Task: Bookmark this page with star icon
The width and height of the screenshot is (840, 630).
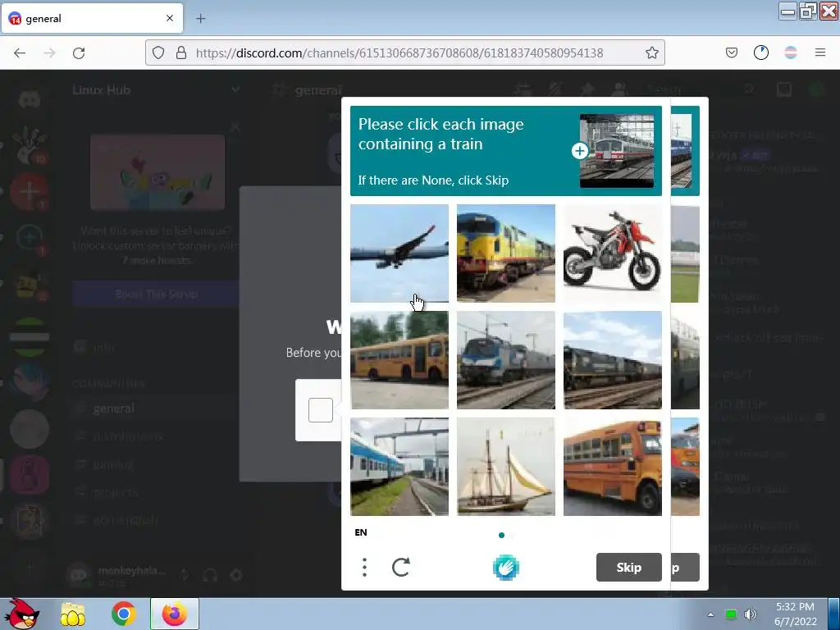Action: [x=651, y=52]
